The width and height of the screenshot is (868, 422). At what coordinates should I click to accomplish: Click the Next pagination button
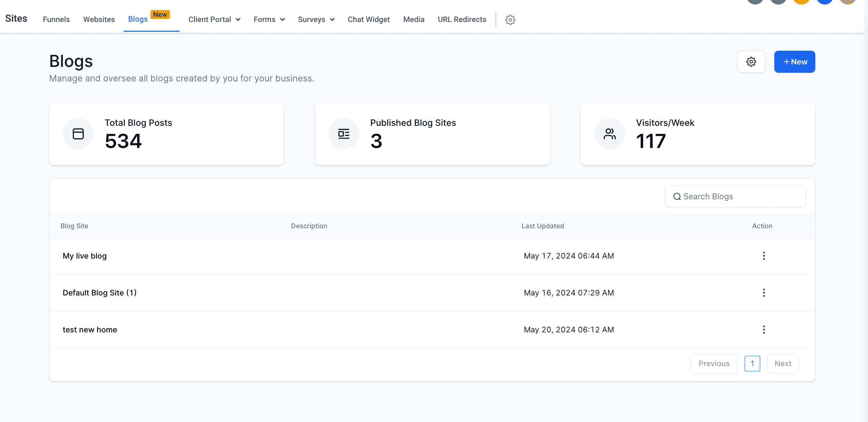point(783,363)
